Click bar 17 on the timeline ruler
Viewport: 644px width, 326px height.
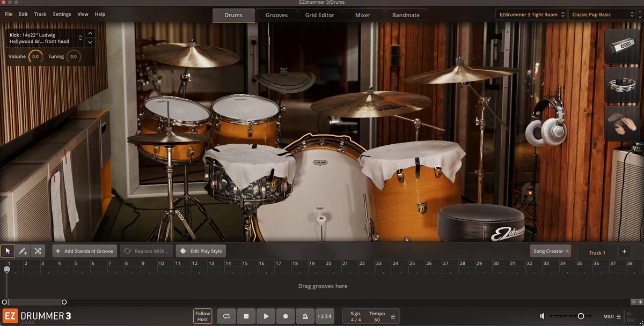tap(278, 263)
